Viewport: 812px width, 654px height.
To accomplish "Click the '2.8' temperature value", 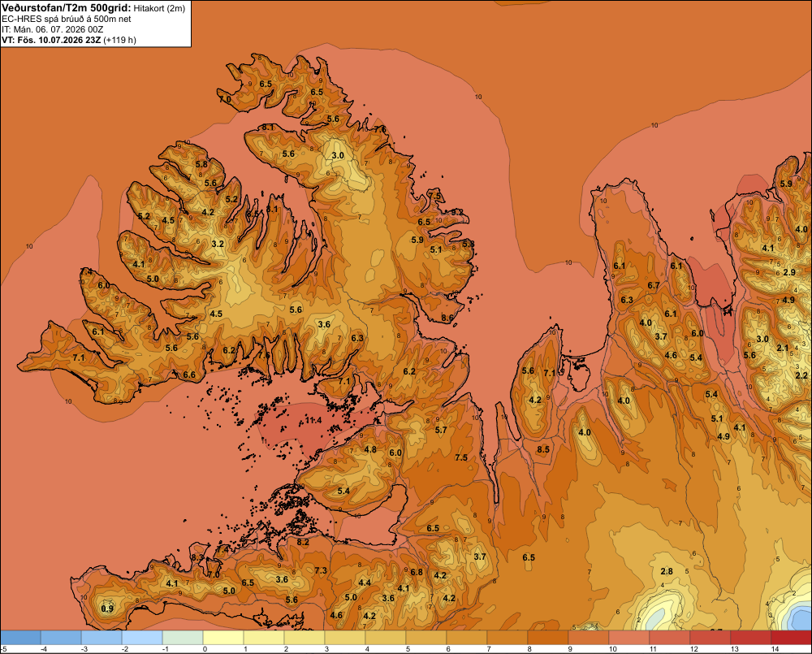I will click(x=667, y=571).
